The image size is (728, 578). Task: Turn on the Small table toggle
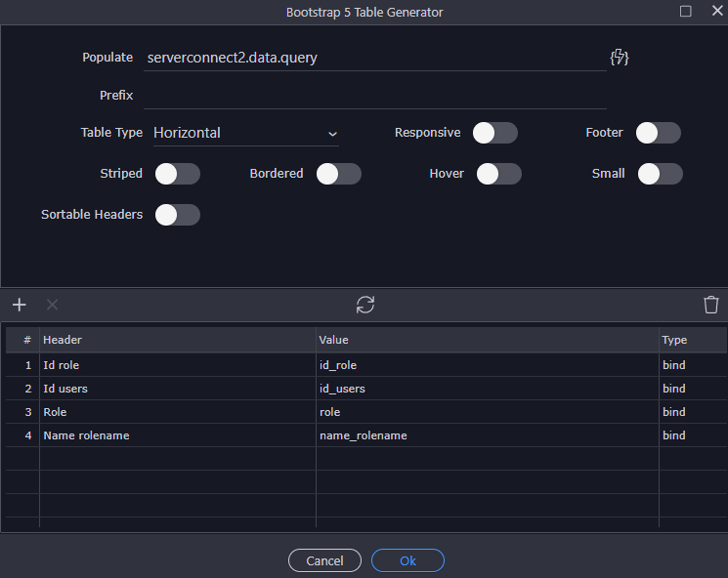coord(661,174)
